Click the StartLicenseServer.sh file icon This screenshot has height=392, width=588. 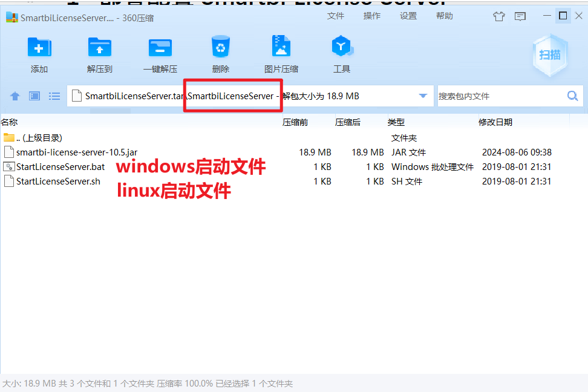pos(8,181)
